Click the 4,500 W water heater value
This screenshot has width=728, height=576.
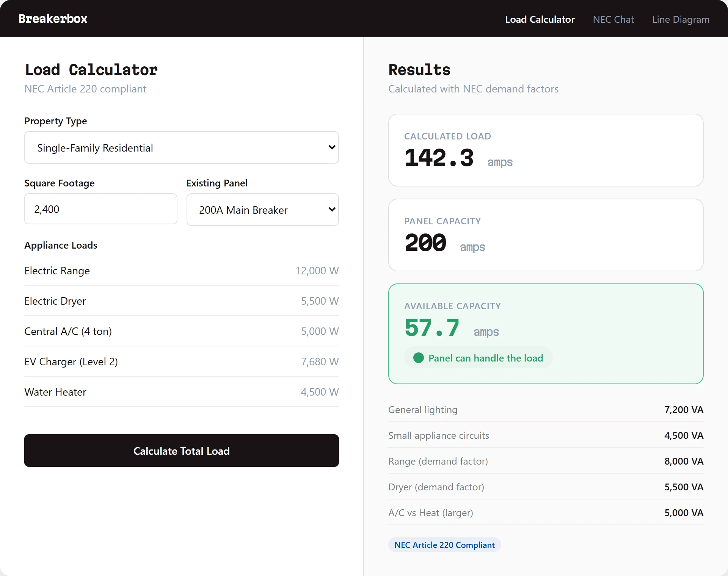(x=320, y=392)
